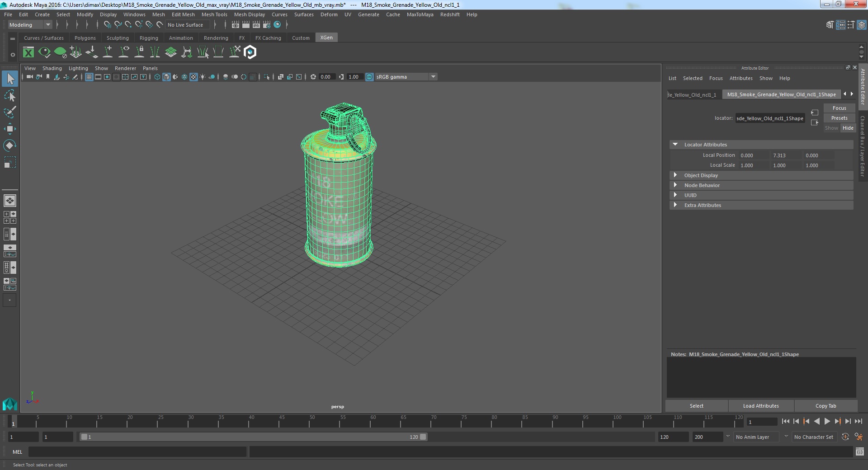Open the Mesh Tools menu
Screen dimensions: 868x470
coord(214,14)
